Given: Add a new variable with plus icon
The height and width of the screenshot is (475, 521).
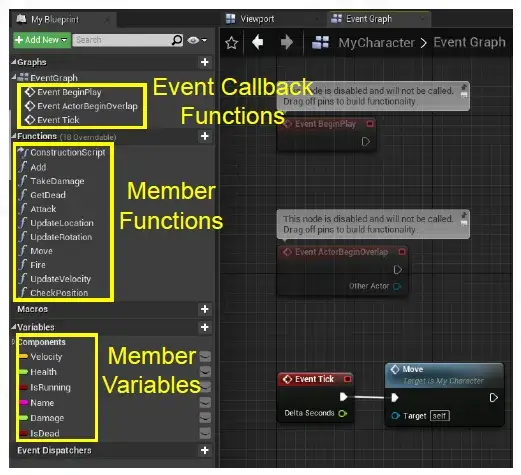Looking at the screenshot, I should (x=205, y=327).
